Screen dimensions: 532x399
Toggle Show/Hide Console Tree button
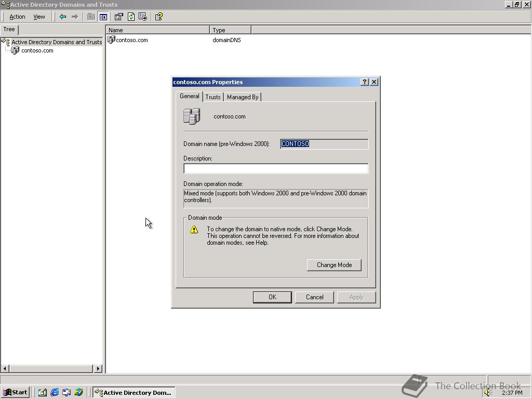103,17
